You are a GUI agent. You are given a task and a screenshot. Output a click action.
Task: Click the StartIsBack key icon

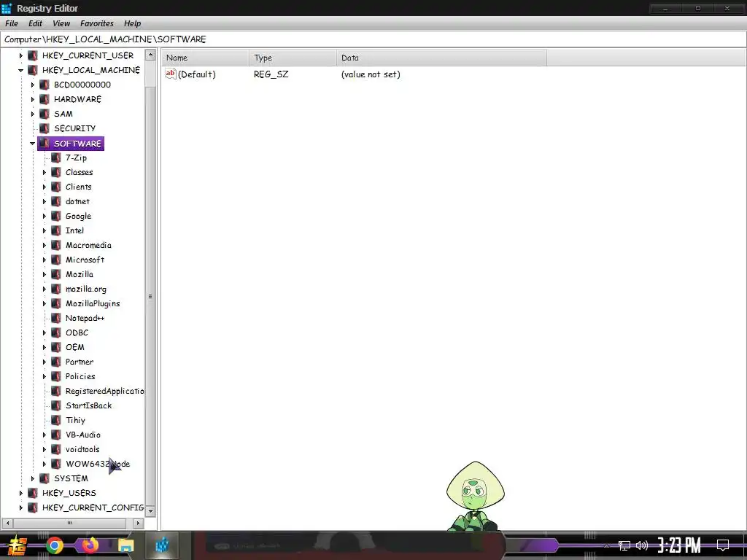pyautogui.click(x=56, y=405)
